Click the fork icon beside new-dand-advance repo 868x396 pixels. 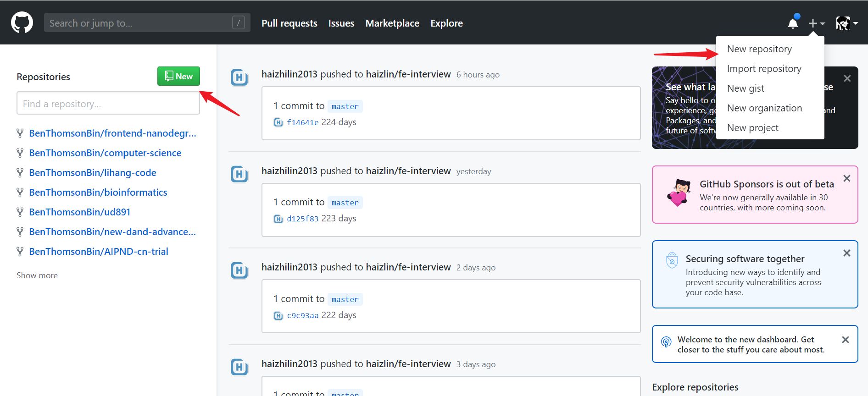pos(20,232)
